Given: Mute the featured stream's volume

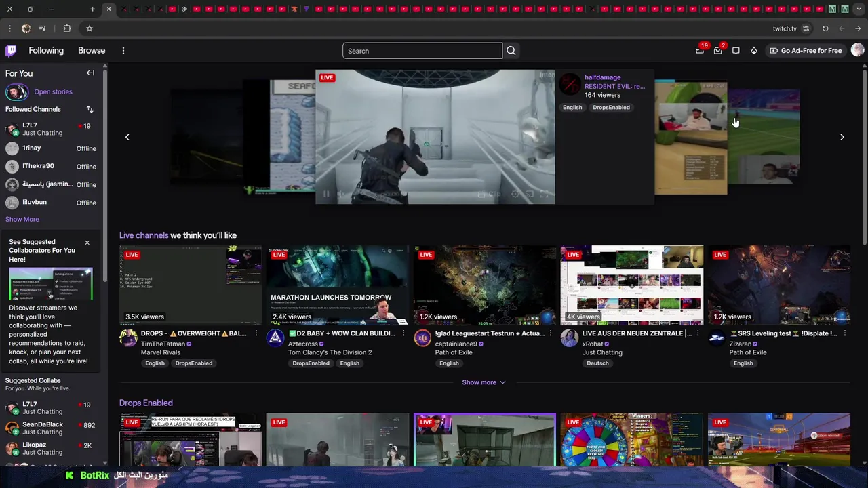Looking at the screenshot, I should click(342, 195).
